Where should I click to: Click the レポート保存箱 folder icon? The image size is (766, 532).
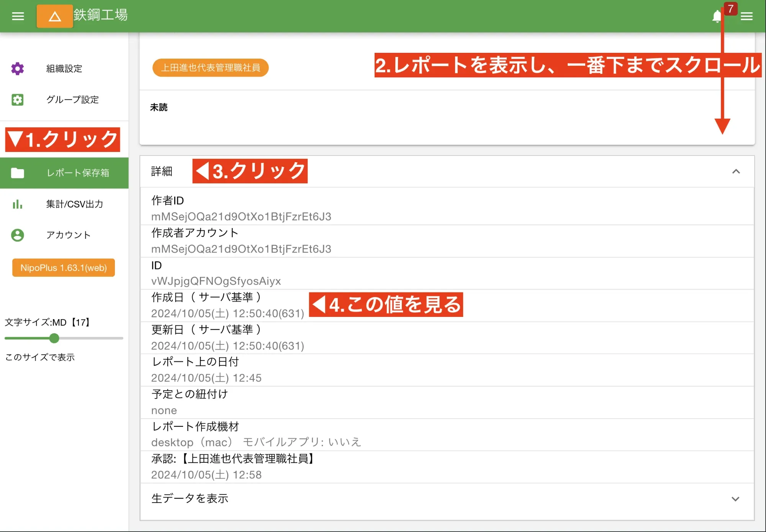17,173
